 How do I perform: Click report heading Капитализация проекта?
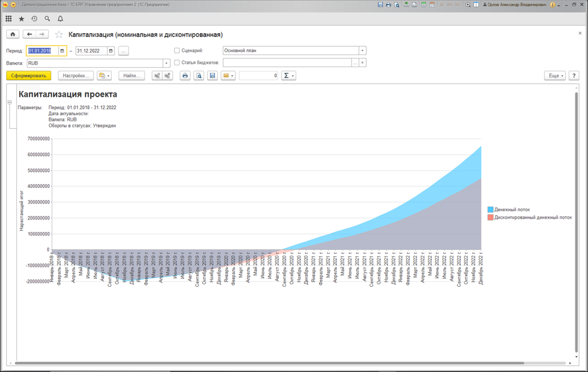[x=68, y=94]
